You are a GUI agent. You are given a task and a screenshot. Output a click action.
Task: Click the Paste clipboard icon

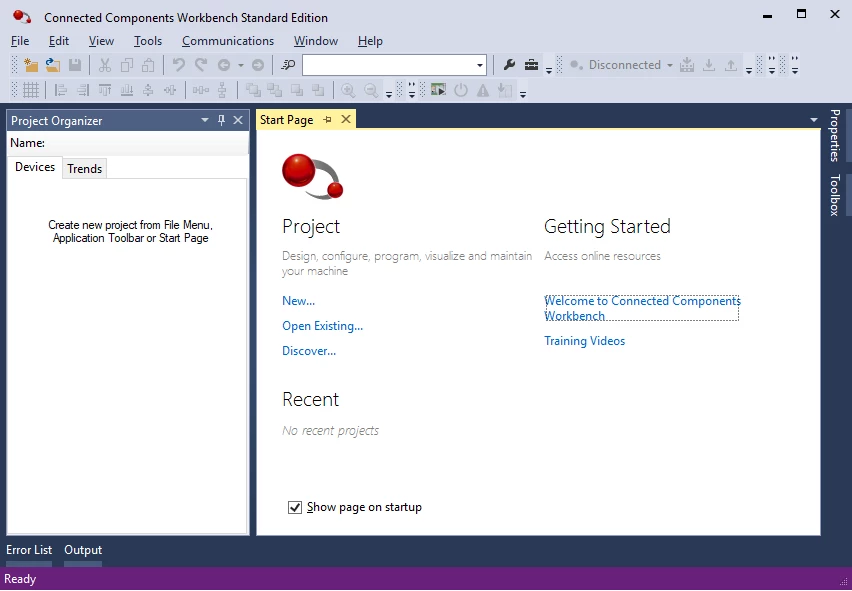tap(148, 65)
